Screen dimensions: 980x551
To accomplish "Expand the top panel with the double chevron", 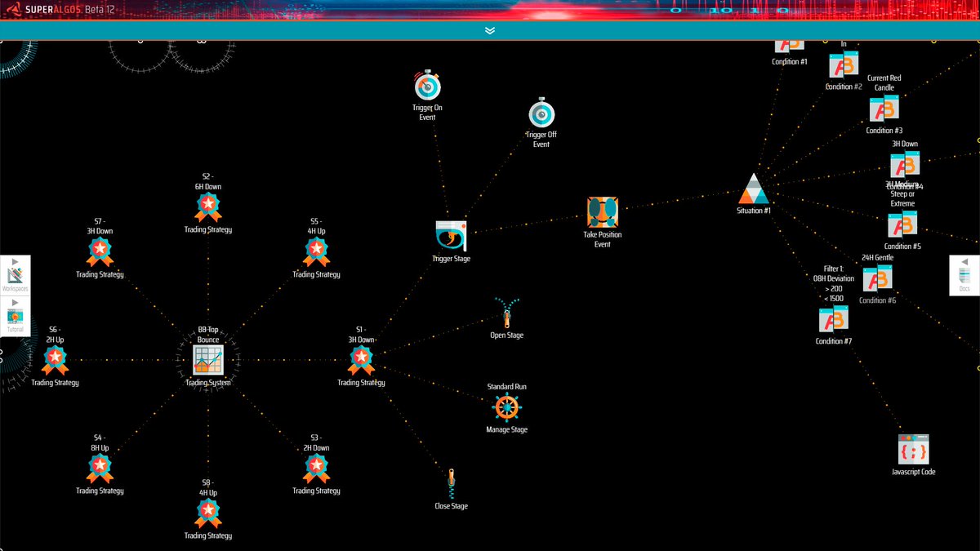I will click(x=490, y=30).
